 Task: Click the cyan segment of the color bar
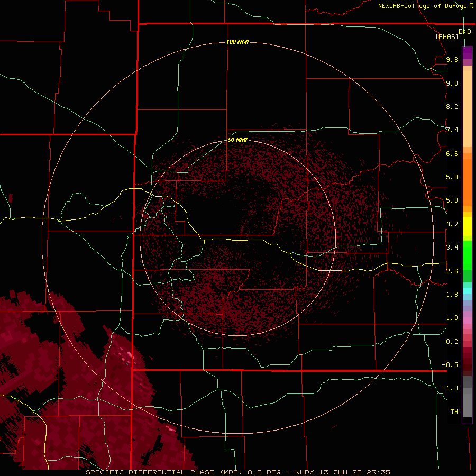pos(467,291)
